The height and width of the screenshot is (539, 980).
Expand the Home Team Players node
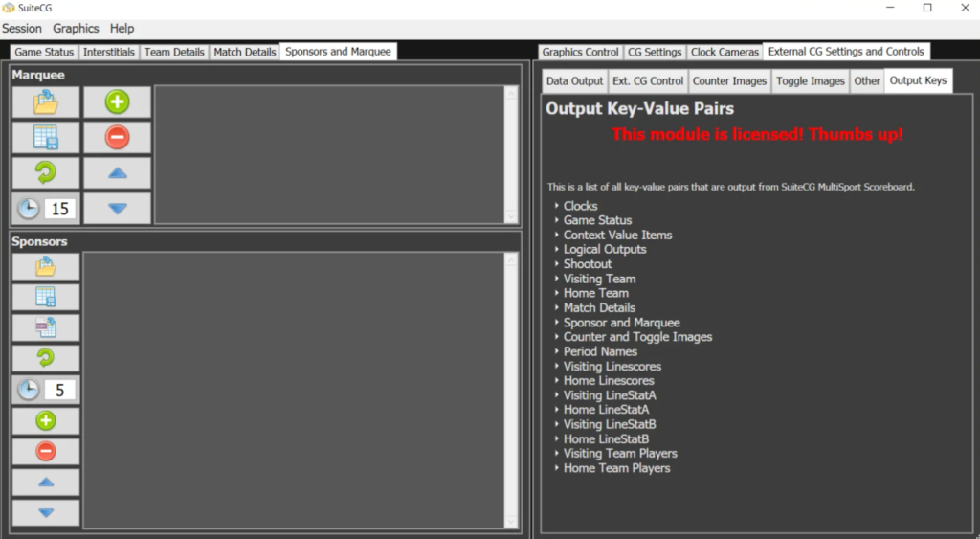pos(556,468)
